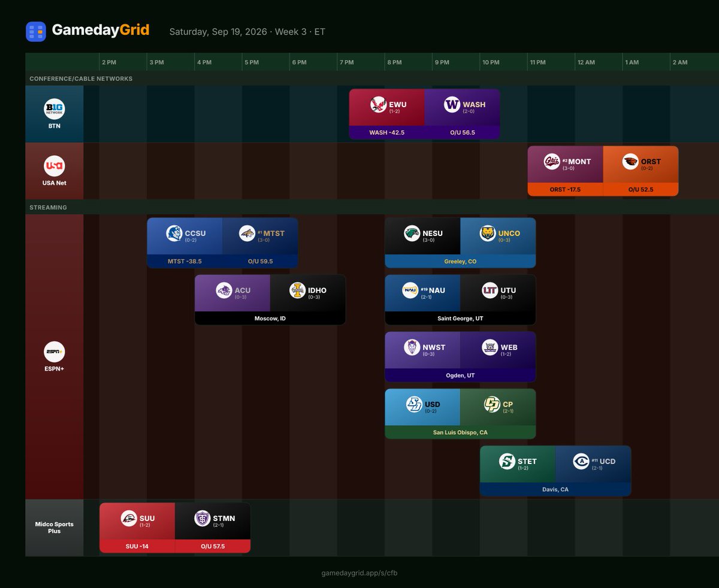The image size is (719, 588).
Task: Click the Moscow, ID location text
Action: [x=270, y=319]
